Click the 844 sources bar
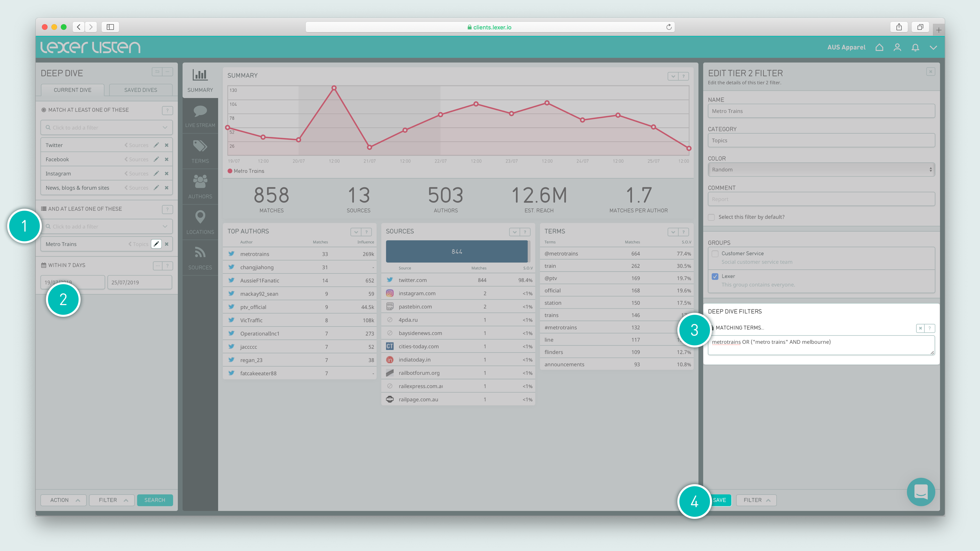 coord(457,251)
